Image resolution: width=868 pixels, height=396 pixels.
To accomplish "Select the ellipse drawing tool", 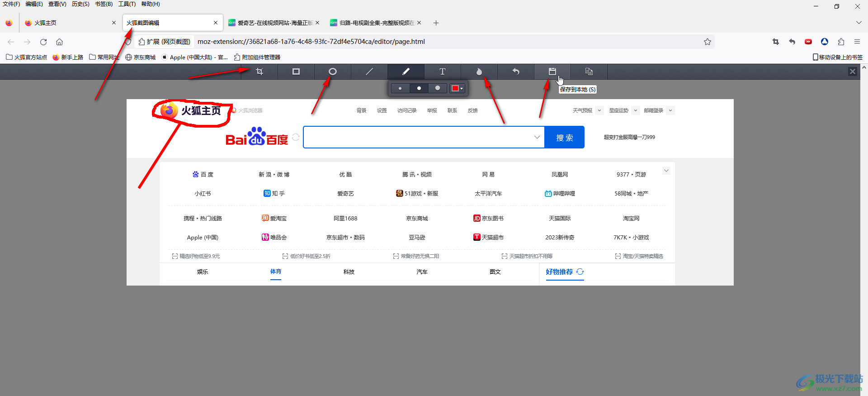I will click(x=333, y=72).
